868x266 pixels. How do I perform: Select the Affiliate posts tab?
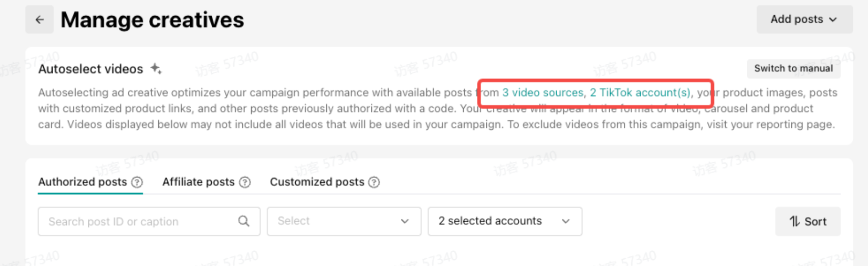point(198,182)
